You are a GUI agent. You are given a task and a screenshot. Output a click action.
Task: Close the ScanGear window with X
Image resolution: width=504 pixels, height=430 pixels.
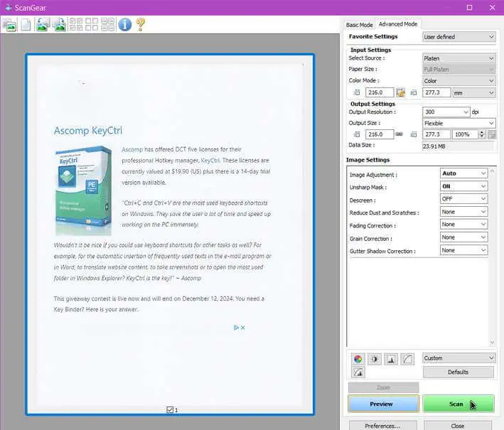coord(492,7)
